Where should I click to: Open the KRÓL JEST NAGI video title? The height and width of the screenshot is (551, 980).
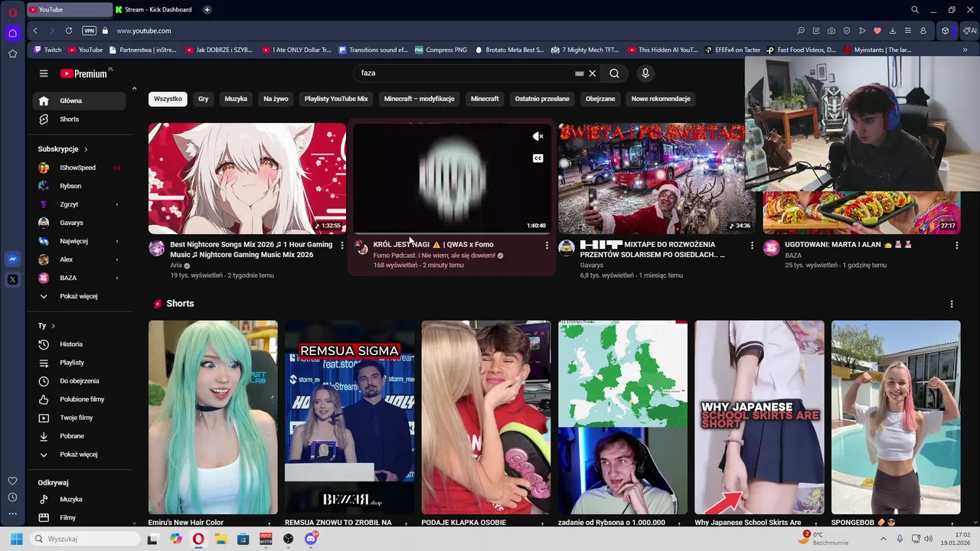pyautogui.click(x=433, y=245)
